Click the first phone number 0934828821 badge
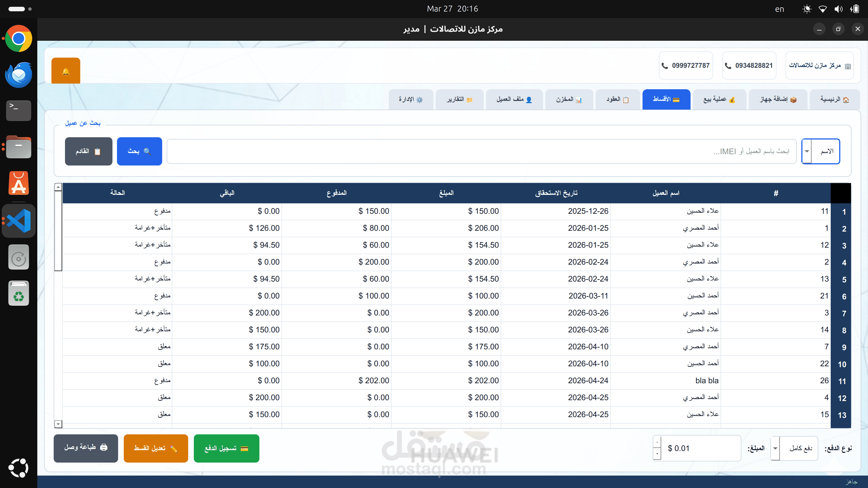This screenshot has height=488, width=868. (x=749, y=66)
